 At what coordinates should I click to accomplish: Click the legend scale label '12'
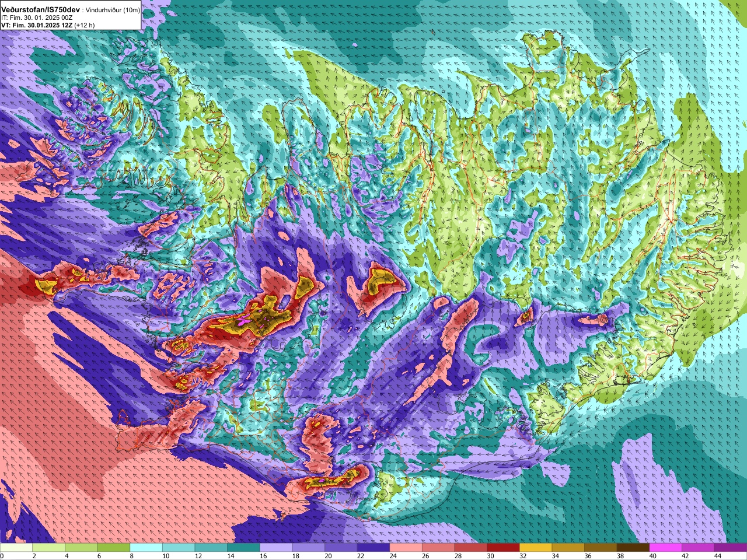click(x=198, y=556)
